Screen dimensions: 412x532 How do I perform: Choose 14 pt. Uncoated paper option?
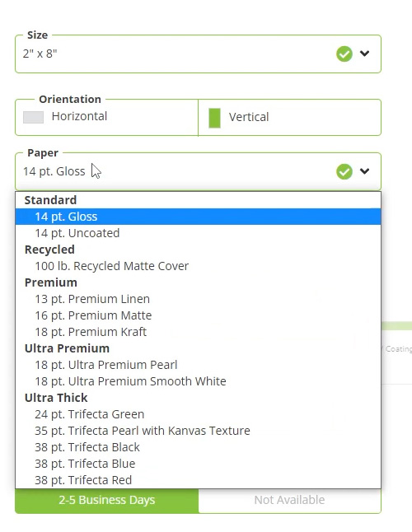click(199, 233)
